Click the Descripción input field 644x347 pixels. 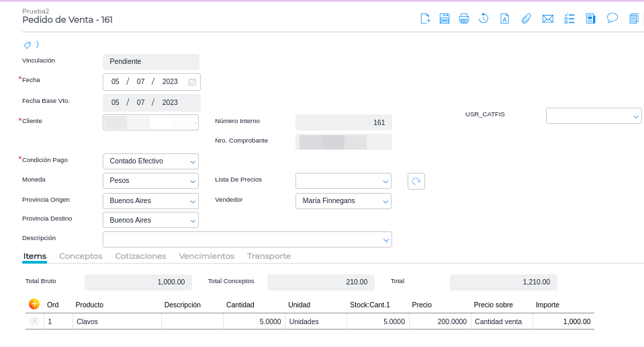pyautogui.click(x=242, y=239)
